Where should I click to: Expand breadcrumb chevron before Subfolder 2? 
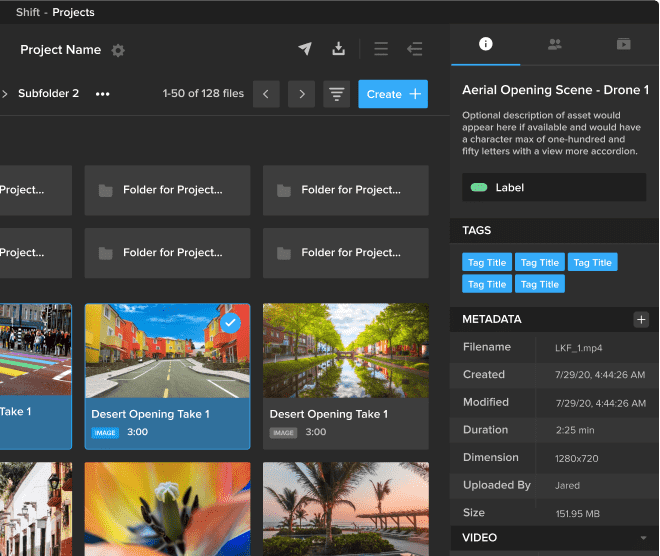point(5,94)
